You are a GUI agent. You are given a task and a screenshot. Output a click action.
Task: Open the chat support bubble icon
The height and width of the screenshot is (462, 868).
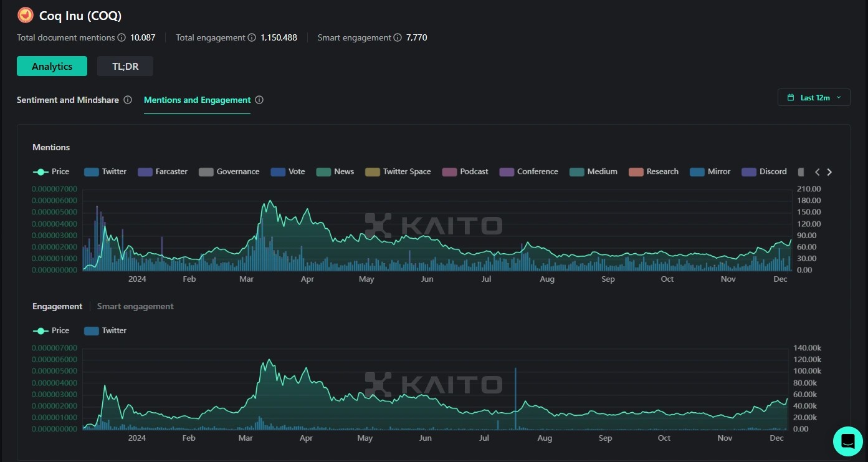tap(847, 441)
